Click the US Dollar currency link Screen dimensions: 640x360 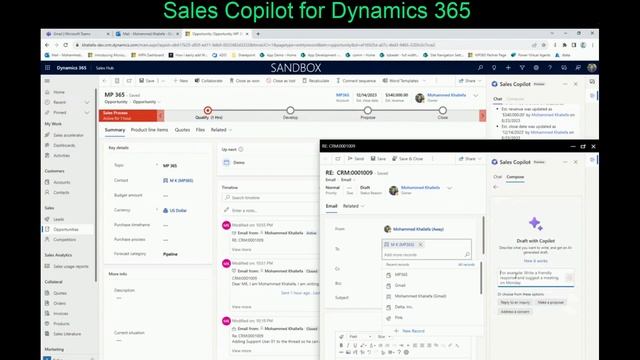point(178,211)
